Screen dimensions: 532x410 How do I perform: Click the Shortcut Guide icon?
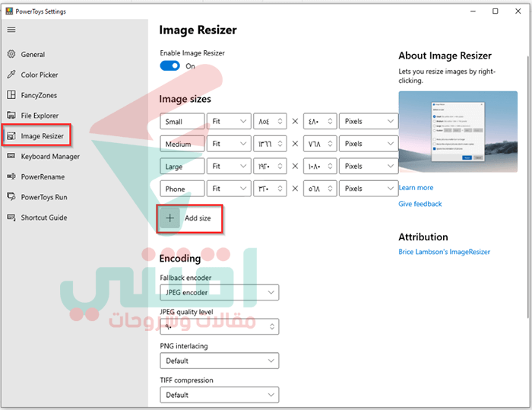(11, 217)
